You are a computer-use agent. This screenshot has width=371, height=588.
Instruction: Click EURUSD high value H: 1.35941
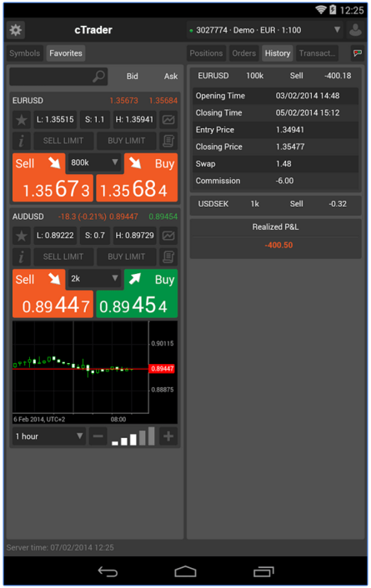[x=134, y=120]
